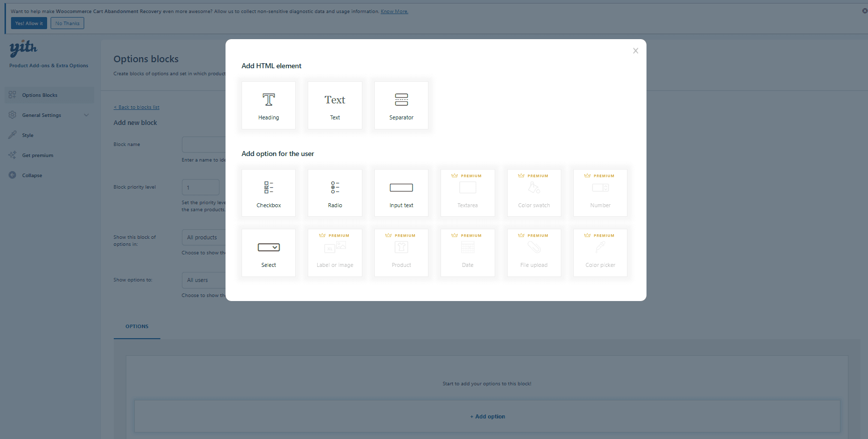Click the premium Number option
Viewport: 868px width, 439px height.
(x=600, y=193)
